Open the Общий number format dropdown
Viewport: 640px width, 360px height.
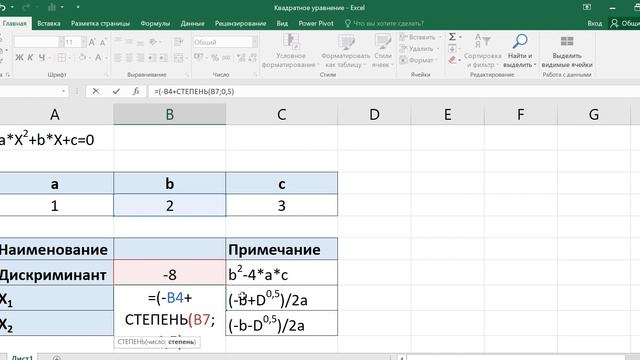pyautogui.click(x=255, y=42)
